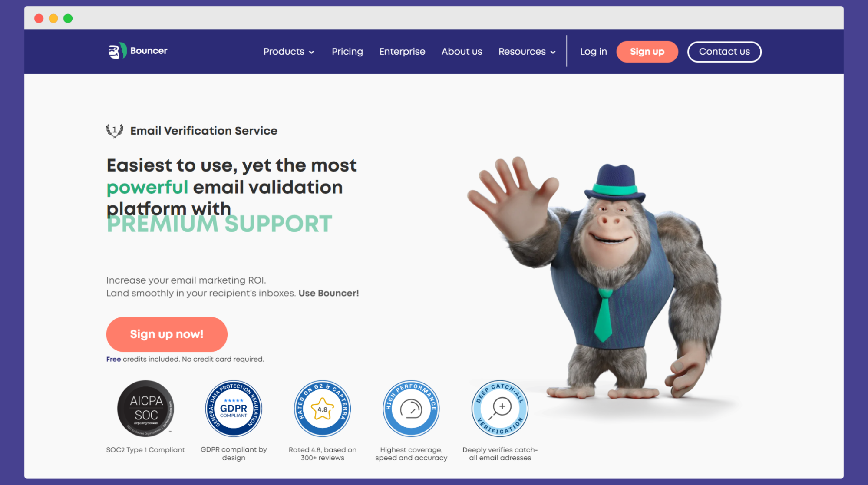Click the Contact us button
Viewport: 868px width, 485px height.
pos(724,51)
